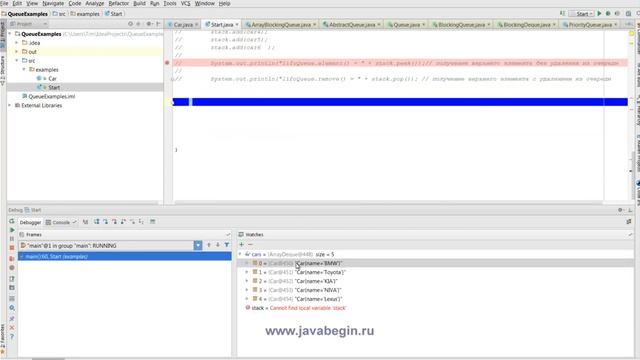Click Show Execution Point icon
The image size is (640, 360).
coord(85,222)
